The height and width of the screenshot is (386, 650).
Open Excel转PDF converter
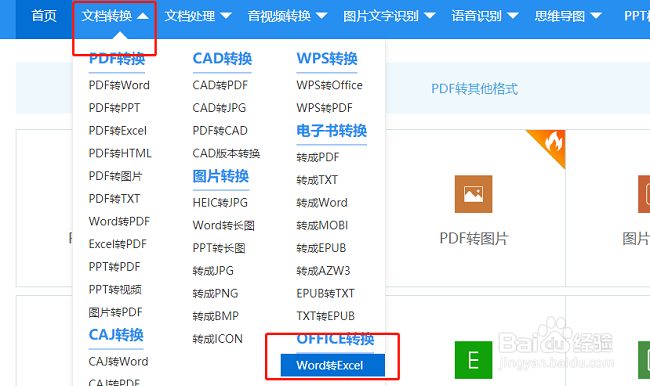[x=118, y=244]
